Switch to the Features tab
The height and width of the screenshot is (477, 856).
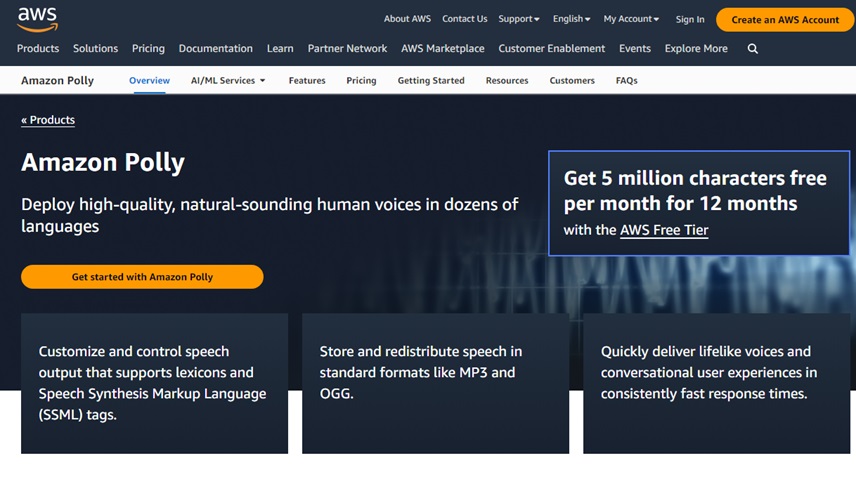pos(307,80)
